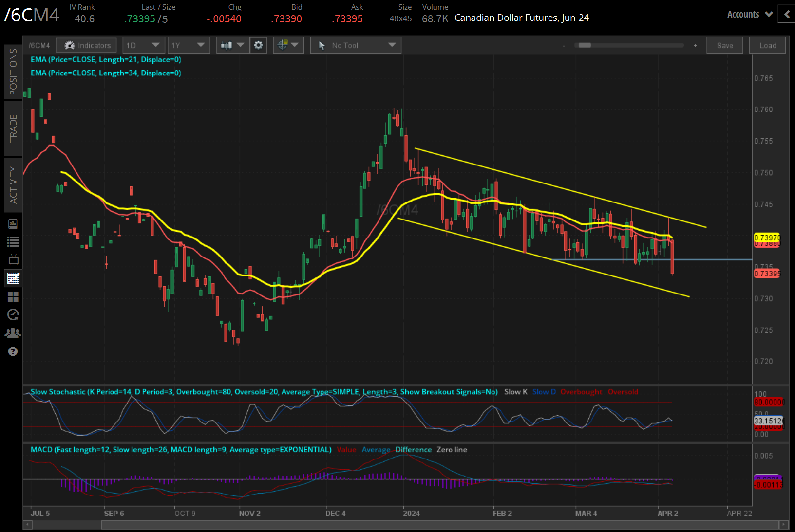Select the charts grid icon in sidebar
The image size is (795, 532).
pos(13,278)
